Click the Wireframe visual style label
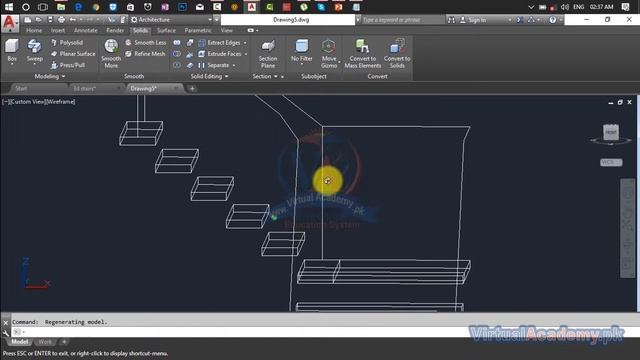640x360 pixels. pyautogui.click(x=60, y=102)
